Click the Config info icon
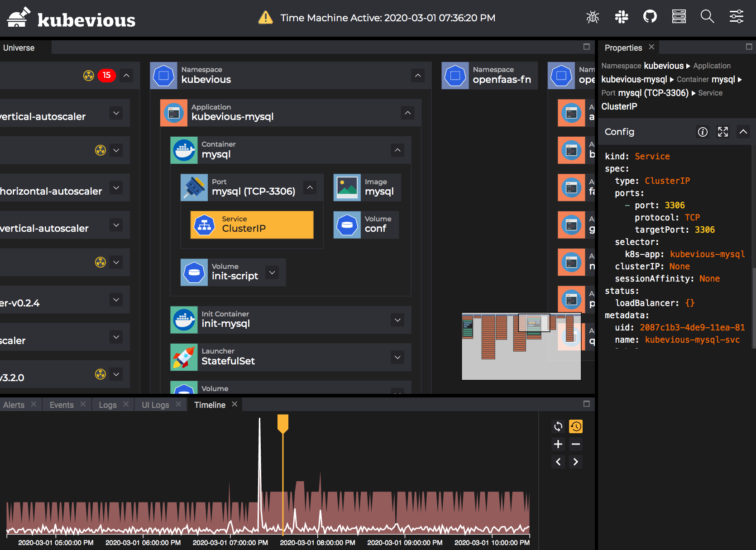Viewport: 756px width, 550px height. [x=703, y=132]
